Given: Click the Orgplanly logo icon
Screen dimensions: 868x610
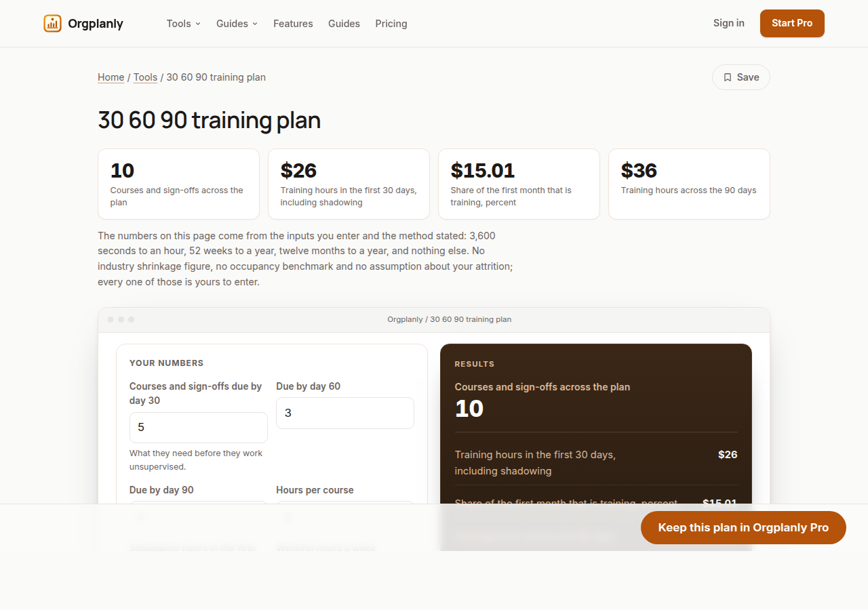Looking at the screenshot, I should (52, 24).
